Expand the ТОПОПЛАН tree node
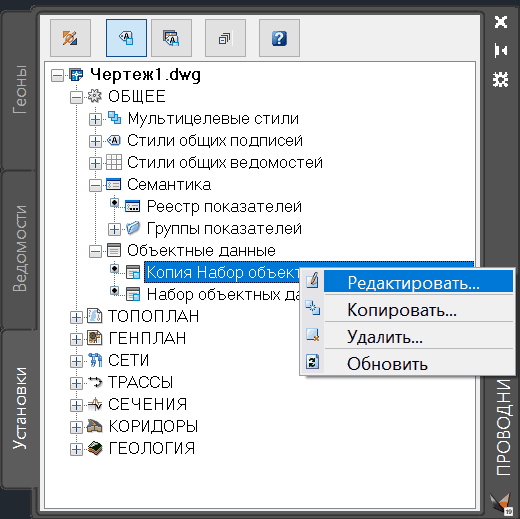Viewport: 520px width, 519px height. (76, 317)
